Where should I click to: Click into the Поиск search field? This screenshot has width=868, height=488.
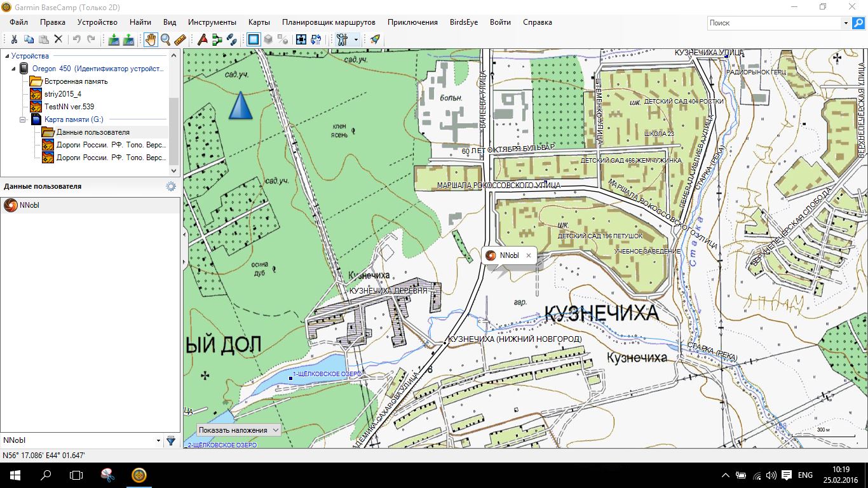pyautogui.click(x=775, y=23)
